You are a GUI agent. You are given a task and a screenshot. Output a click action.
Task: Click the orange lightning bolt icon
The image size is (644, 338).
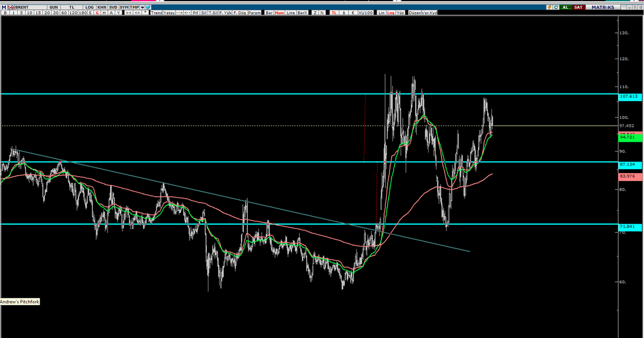(x=549, y=8)
